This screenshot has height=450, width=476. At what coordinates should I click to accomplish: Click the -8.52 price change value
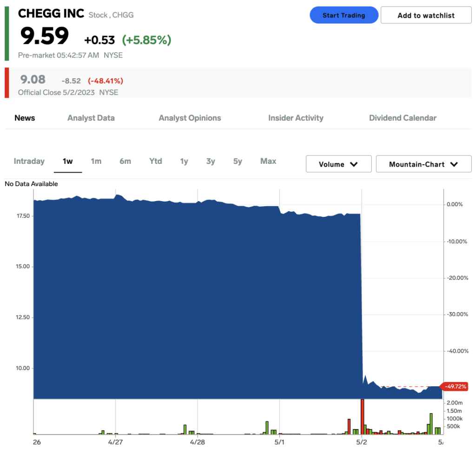point(71,81)
